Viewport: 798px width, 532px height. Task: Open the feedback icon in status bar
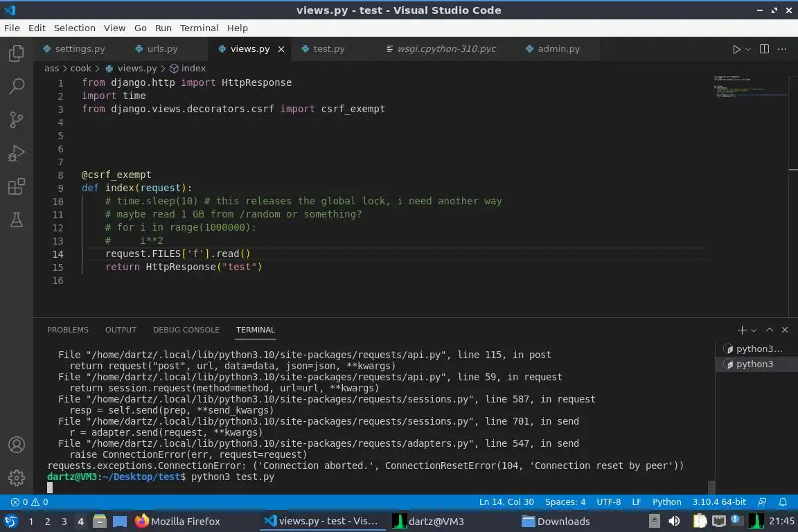coord(762,502)
